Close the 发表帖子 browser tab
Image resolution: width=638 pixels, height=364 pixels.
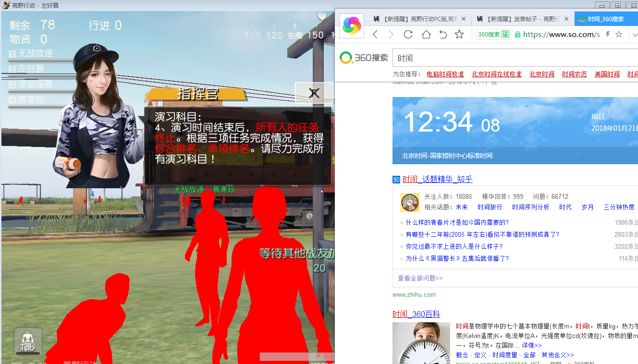[x=566, y=19]
